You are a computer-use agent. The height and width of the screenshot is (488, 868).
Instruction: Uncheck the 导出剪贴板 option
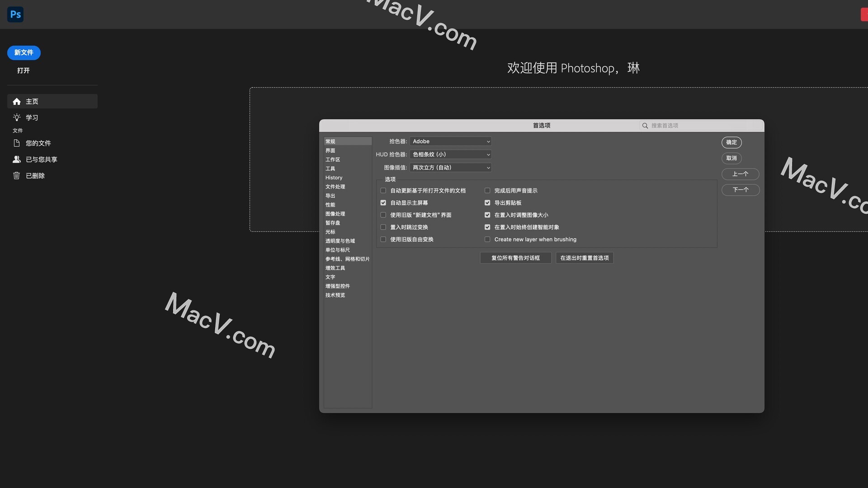pyautogui.click(x=487, y=202)
